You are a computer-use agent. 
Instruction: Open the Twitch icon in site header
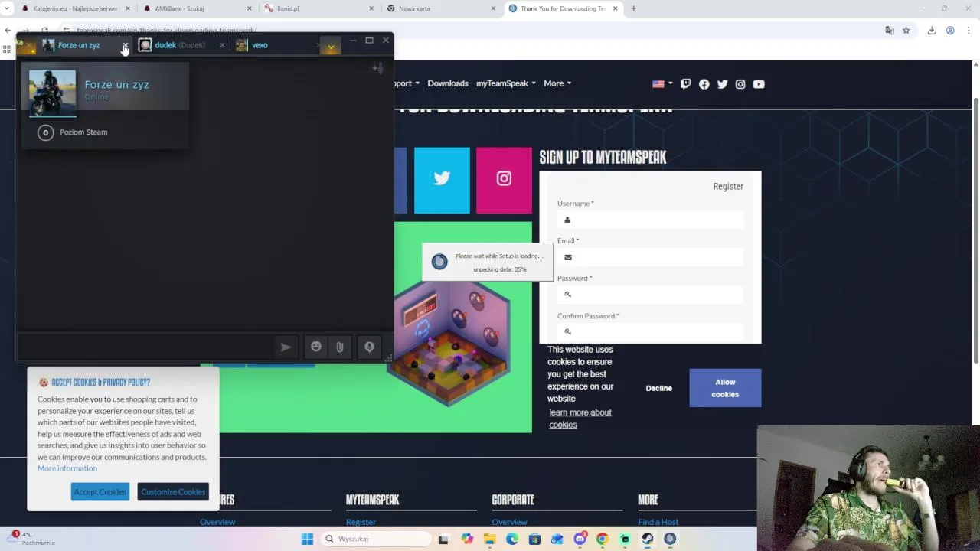pos(685,84)
